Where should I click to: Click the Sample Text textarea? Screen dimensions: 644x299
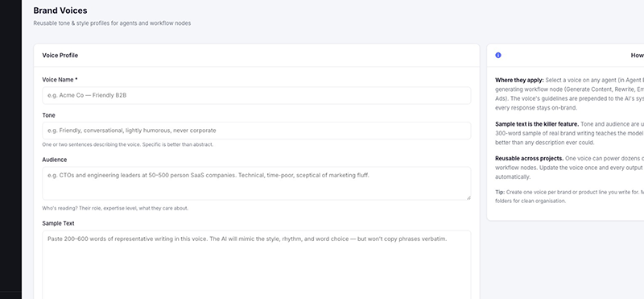pos(256,264)
